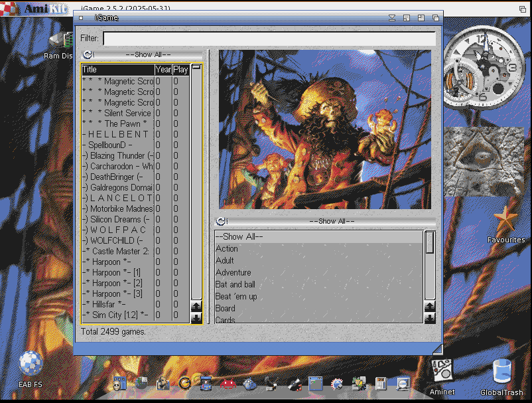Select the Motorbike Madness game row
This screenshot has height=403, width=532.
coord(136,208)
